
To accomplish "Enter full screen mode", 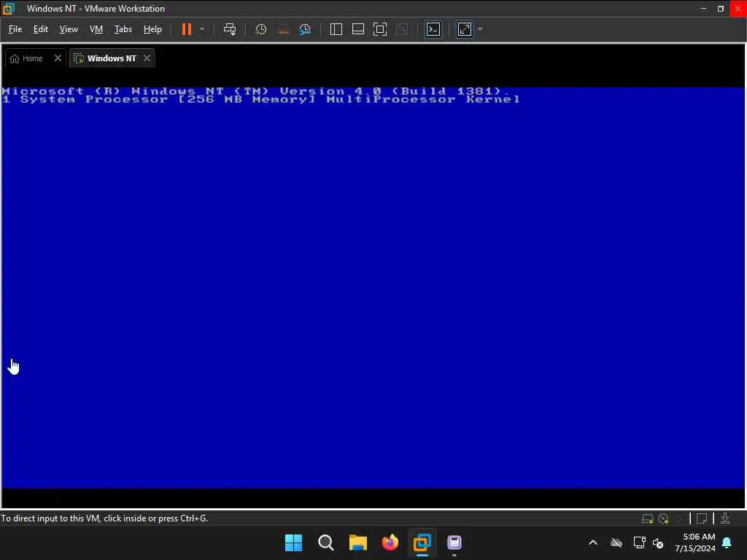I will (379, 29).
